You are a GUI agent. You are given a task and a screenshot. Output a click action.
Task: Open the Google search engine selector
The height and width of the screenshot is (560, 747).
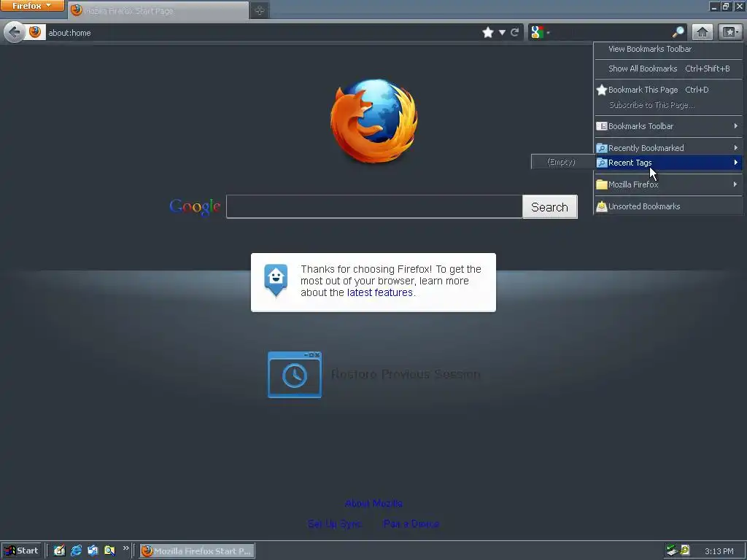(541, 32)
